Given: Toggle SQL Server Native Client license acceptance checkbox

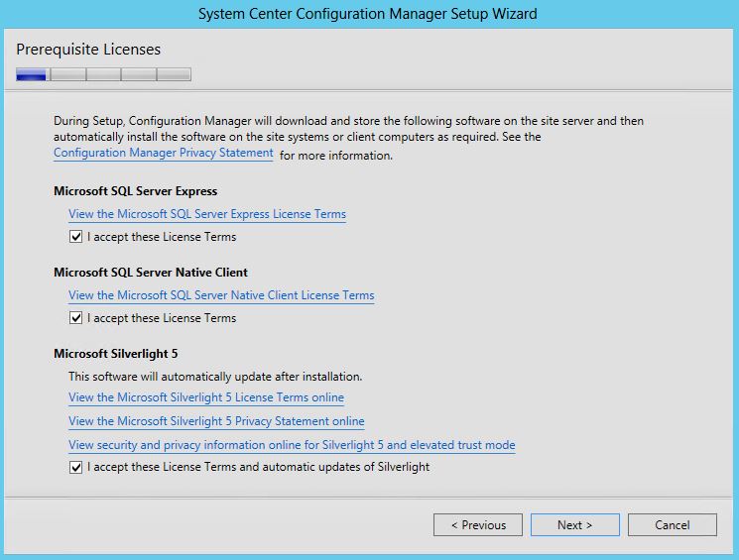Looking at the screenshot, I should [x=75, y=318].
